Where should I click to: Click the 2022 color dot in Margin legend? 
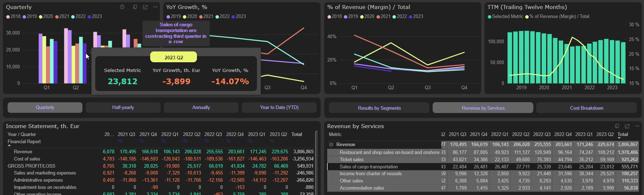tap(394, 17)
